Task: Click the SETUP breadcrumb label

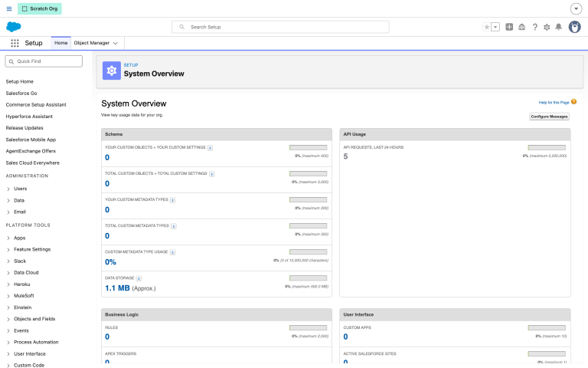Action: (x=131, y=65)
